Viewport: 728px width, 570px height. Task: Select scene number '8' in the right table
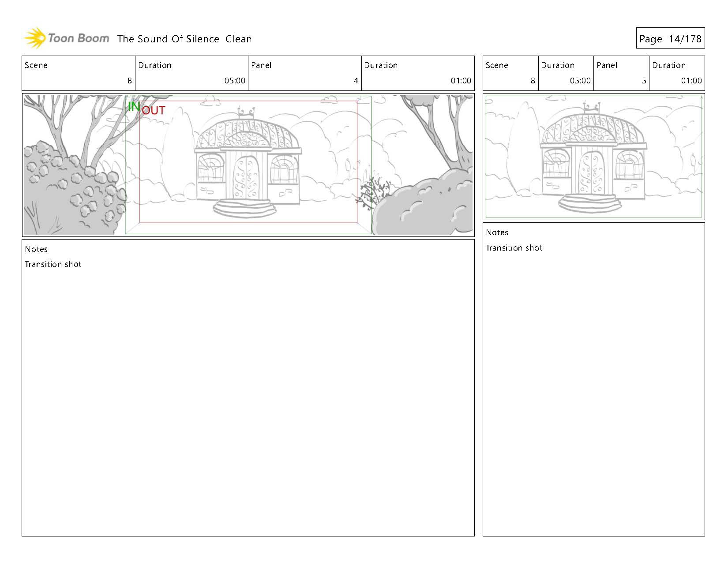533,81
